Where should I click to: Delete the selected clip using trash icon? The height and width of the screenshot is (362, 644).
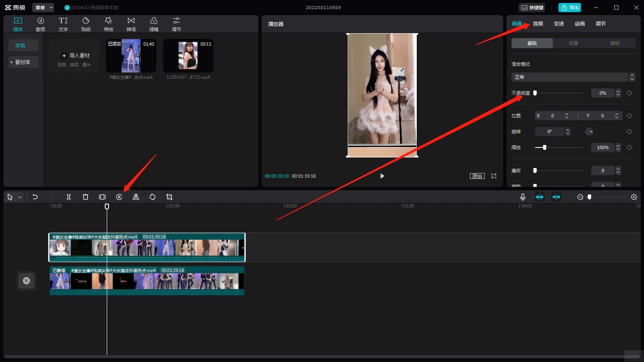click(86, 197)
